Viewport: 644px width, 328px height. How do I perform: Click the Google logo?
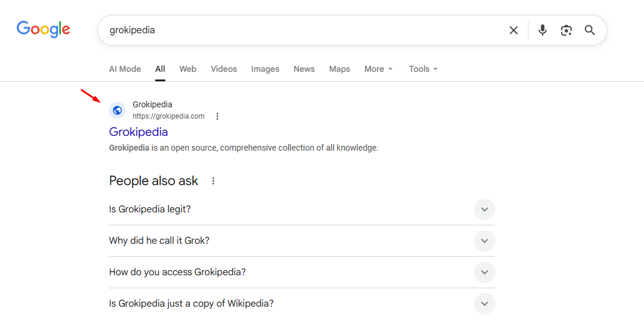pyautogui.click(x=43, y=29)
